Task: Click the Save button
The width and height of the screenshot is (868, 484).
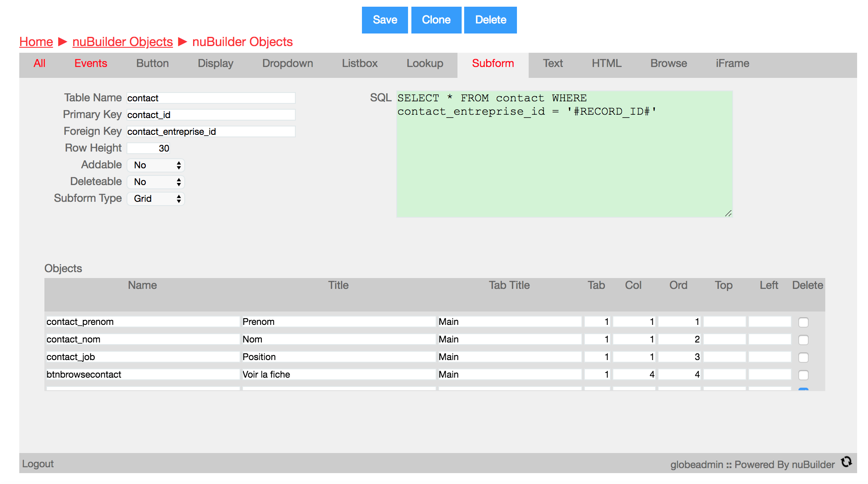Action: click(x=385, y=20)
